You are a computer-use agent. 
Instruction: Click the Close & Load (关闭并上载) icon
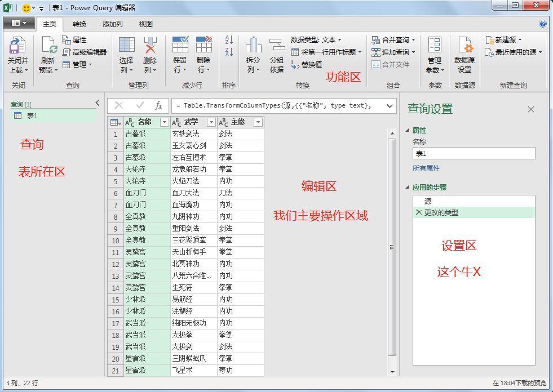[x=17, y=46]
